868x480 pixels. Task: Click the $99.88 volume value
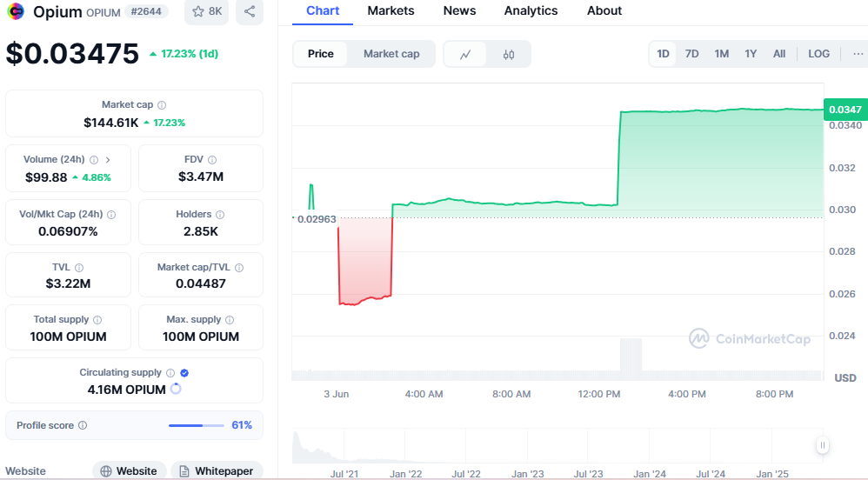[x=46, y=177]
